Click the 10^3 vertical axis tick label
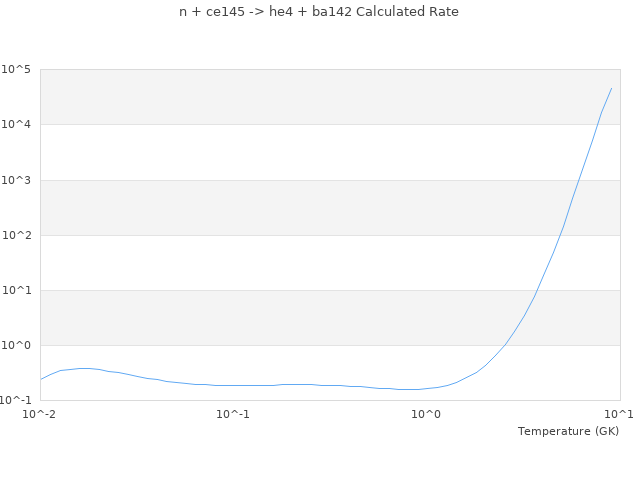This screenshot has height=480, width=640. [16, 180]
